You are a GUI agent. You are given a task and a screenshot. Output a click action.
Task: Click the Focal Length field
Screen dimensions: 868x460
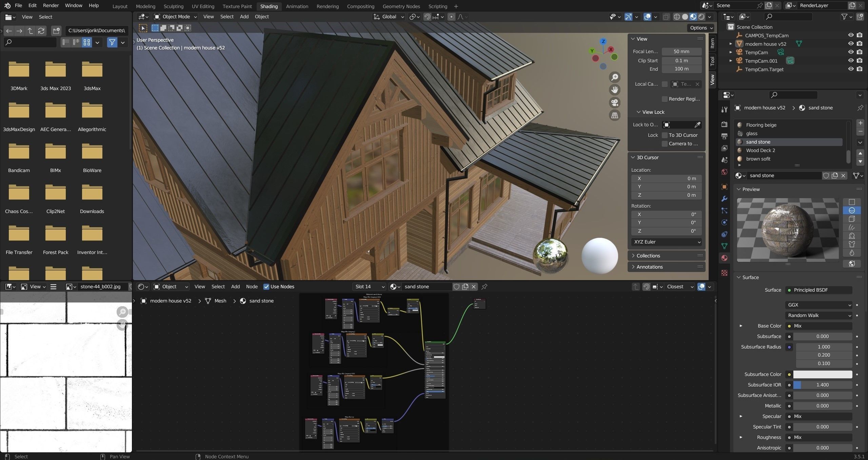[x=682, y=51]
